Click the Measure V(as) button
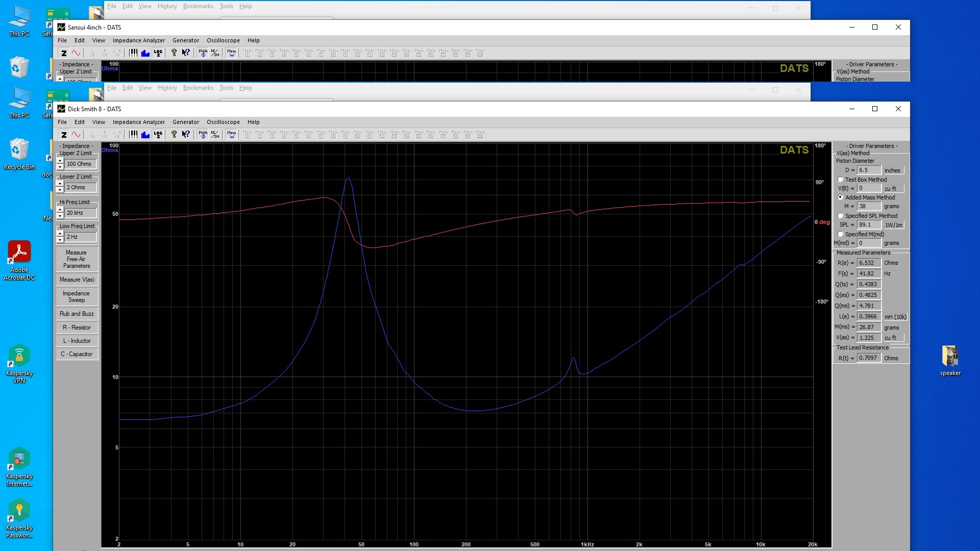This screenshot has width=980, height=551. [x=77, y=280]
